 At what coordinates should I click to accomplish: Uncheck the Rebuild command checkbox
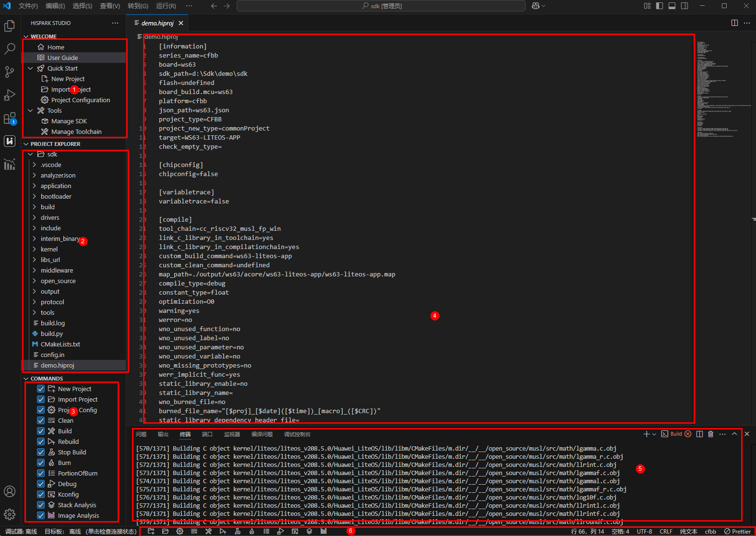pyautogui.click(x=41, y=441)
